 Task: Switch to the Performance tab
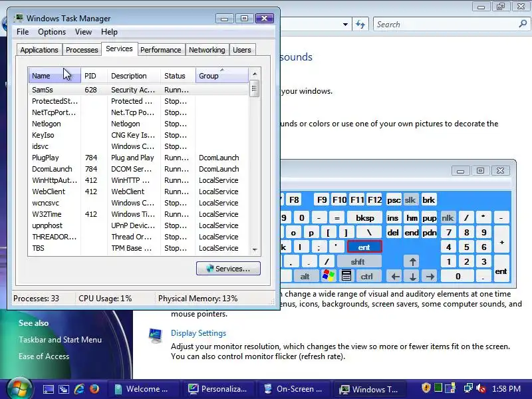[x=161, y=50]
